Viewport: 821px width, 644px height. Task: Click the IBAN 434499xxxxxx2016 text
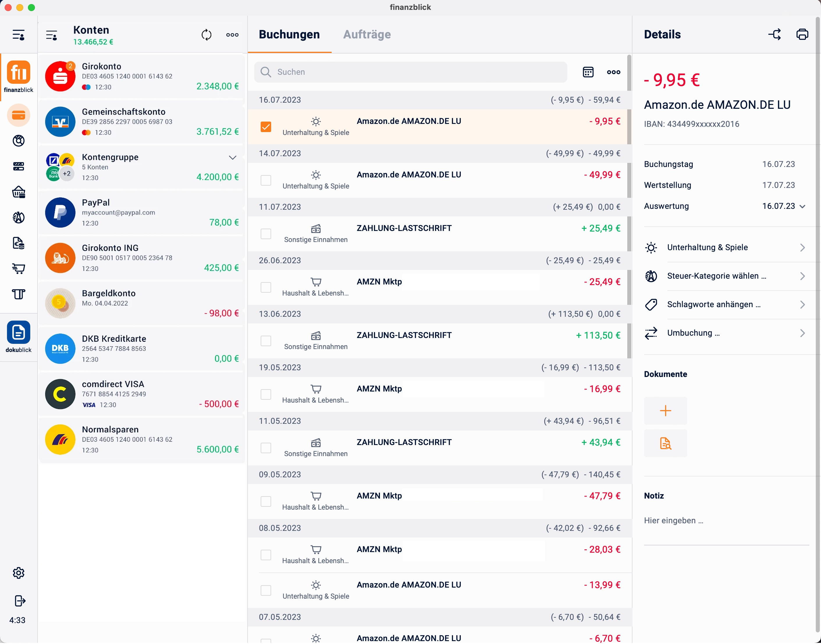[x=691, y=124]
